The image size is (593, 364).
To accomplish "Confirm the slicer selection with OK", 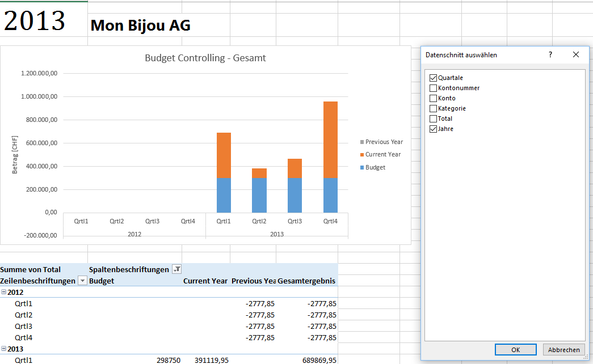I will click(x=515, y=350).
